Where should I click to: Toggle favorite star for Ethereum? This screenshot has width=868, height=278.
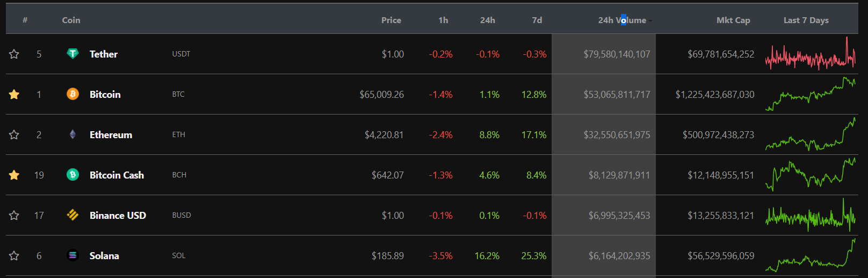[x=14, y=134]
